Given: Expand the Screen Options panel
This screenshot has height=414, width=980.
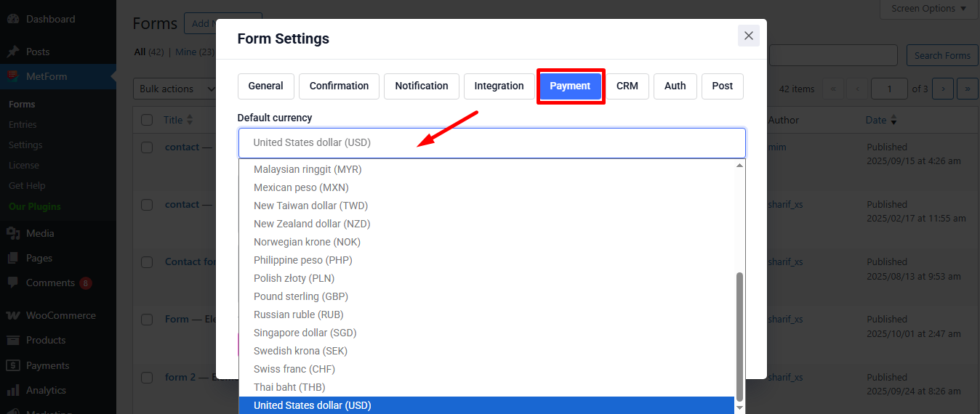Looking at the screenshot, I should 928,9.
